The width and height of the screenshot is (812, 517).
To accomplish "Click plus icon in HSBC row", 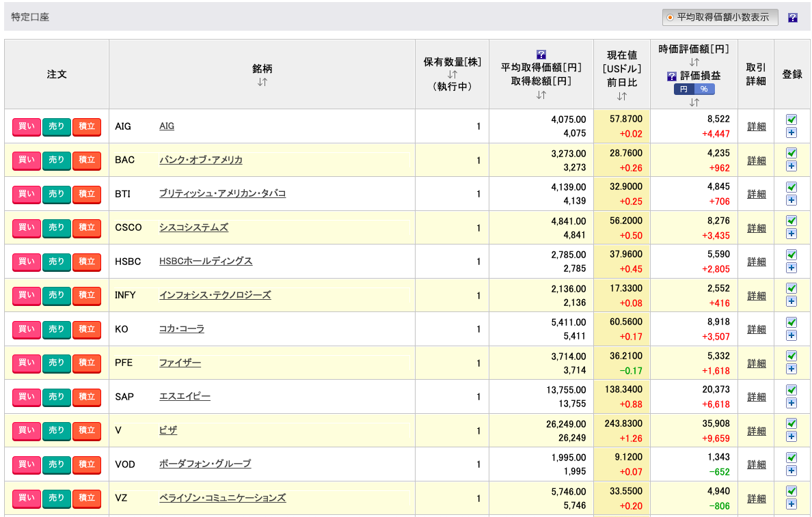I will click(791, 268).
